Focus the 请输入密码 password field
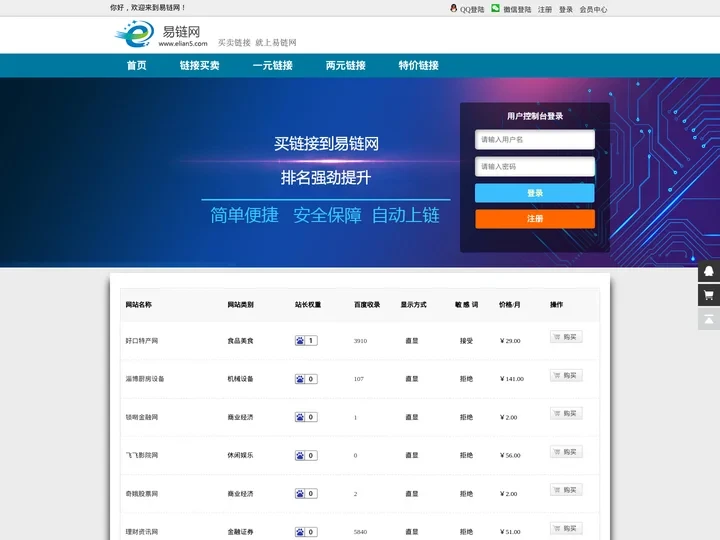Viewport: 720px width, 540px height. [534, 166]
